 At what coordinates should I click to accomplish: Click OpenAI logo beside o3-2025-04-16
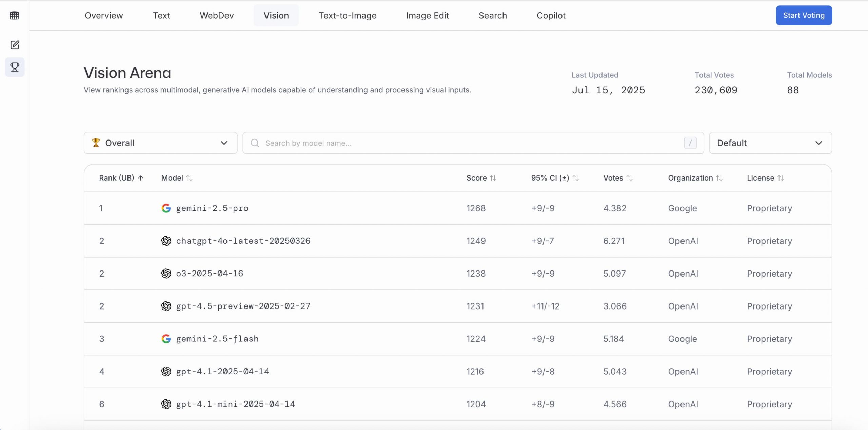coord(166,273)
